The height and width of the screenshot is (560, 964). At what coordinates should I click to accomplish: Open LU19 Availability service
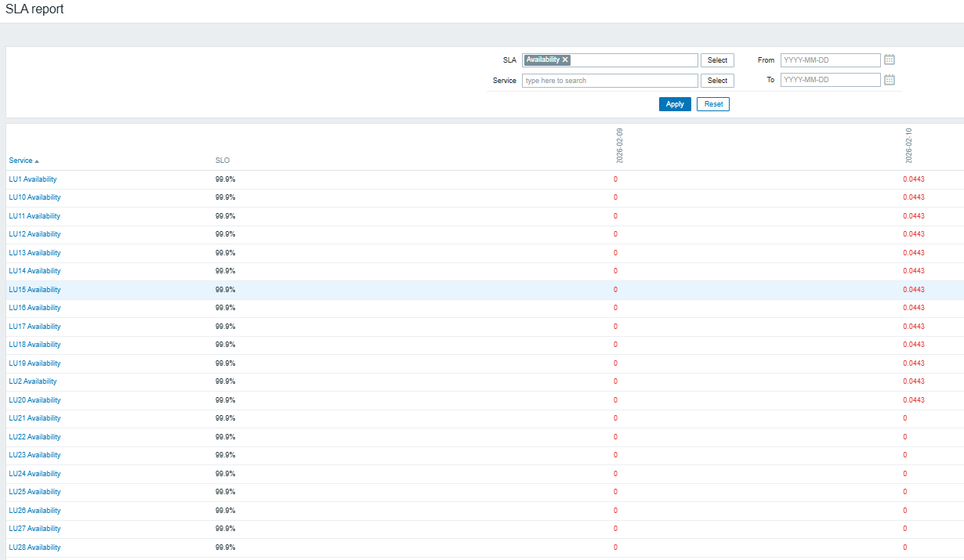coord(34,363)
